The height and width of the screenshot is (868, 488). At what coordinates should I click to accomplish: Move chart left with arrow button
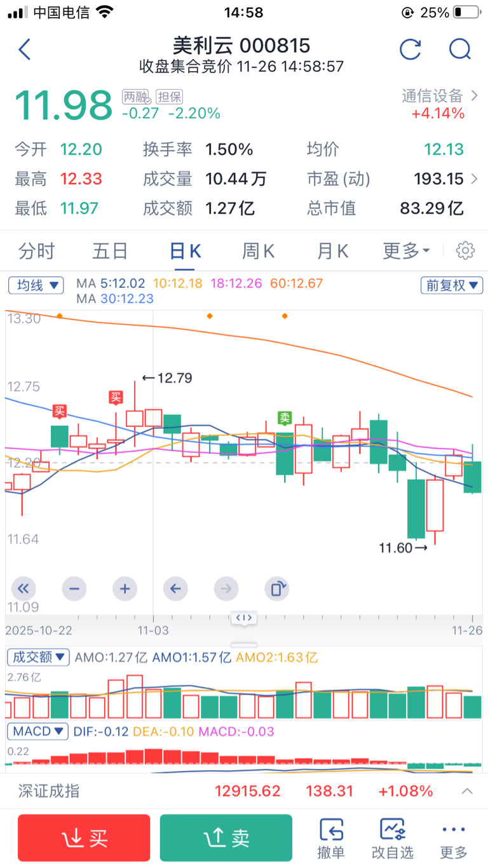(x=175, y=589)
